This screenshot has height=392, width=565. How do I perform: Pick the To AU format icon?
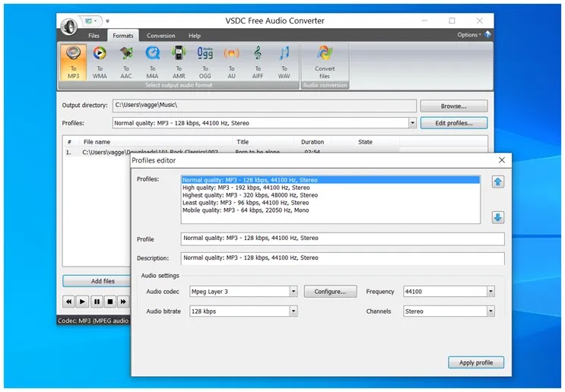pyautogui.click(x=231, y=62)
